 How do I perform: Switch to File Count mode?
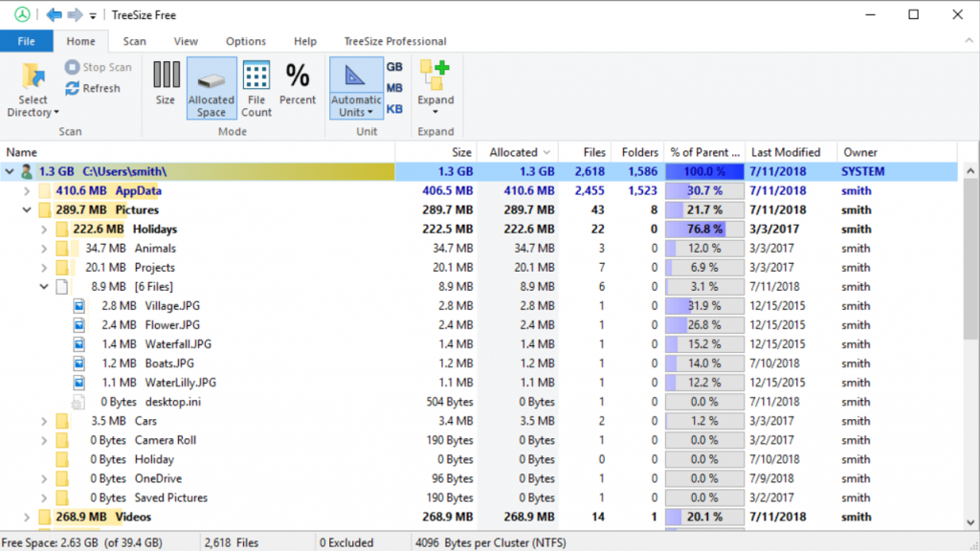256,86
